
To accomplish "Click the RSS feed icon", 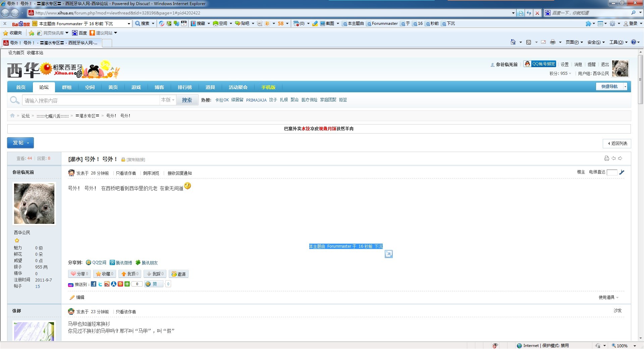I will (x=529, y=42).
